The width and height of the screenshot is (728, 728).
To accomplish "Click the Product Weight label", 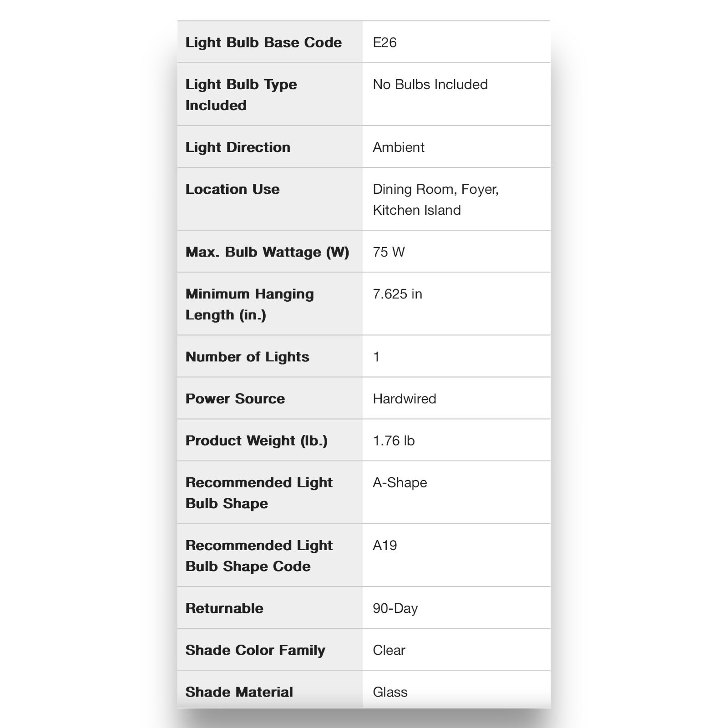I will point(256,440).
